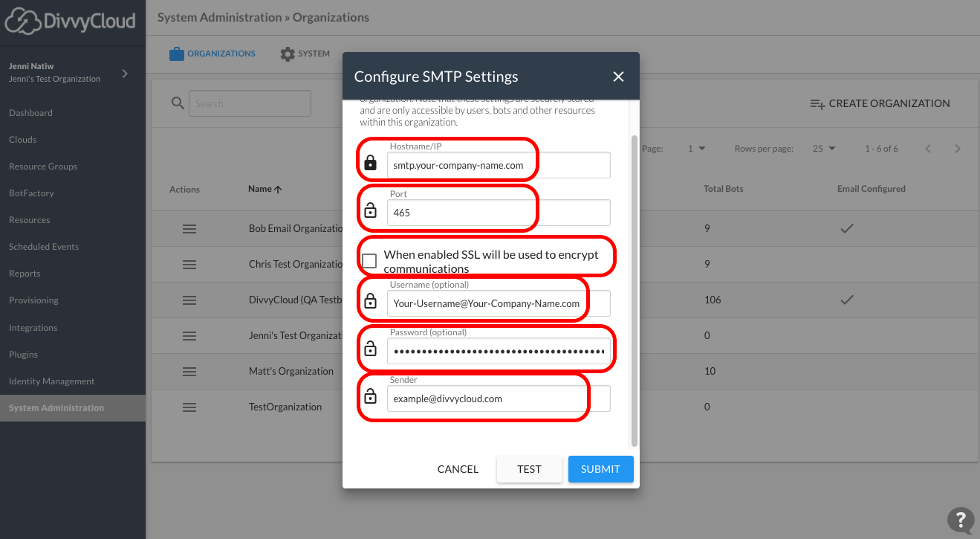Click the Username input field

click(499, 303)
